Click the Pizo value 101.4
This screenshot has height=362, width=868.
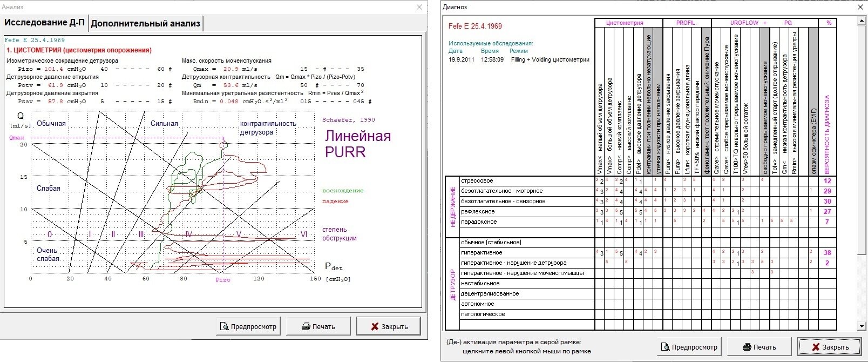(x=53, y=69)
